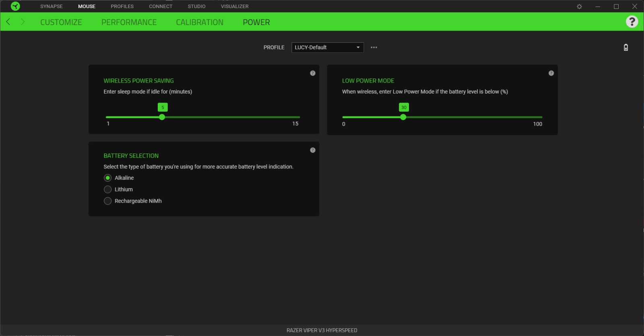Screen dimensions: 644x336
Task: Go to the Performance section
Action: pyautogui.click(x=129, y=22)
